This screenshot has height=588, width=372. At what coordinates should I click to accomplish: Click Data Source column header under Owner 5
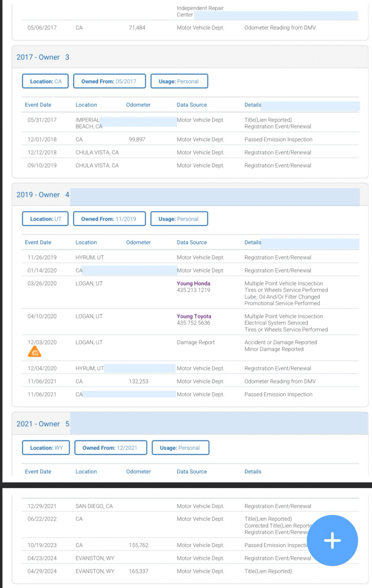pos(192,472)
